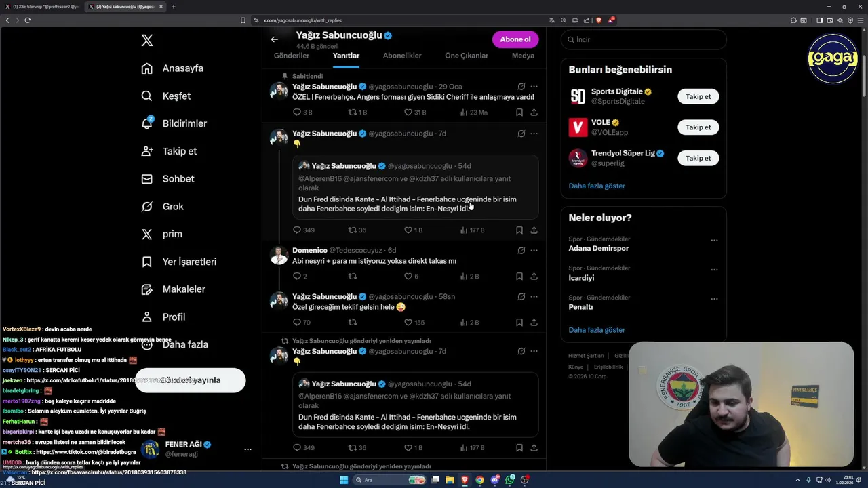Viewport: 868px width, 488px height.
Task: Switch to the Abonelikler tab
Action: click(x=402, y=56)
